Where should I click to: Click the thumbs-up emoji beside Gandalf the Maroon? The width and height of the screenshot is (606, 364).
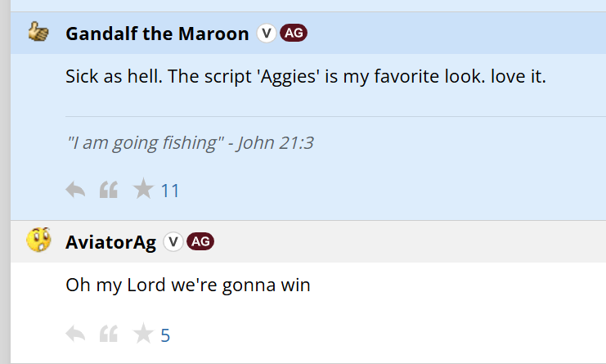(38, 32)
